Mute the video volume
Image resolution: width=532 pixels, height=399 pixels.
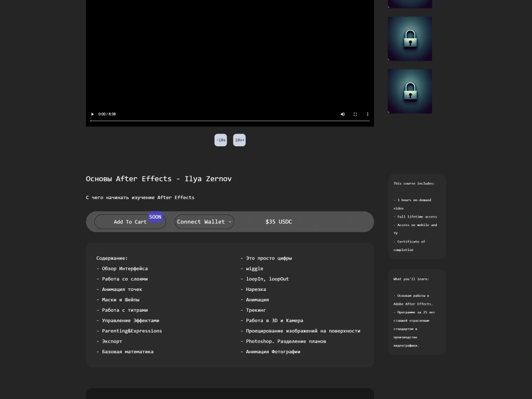point(343,114)
